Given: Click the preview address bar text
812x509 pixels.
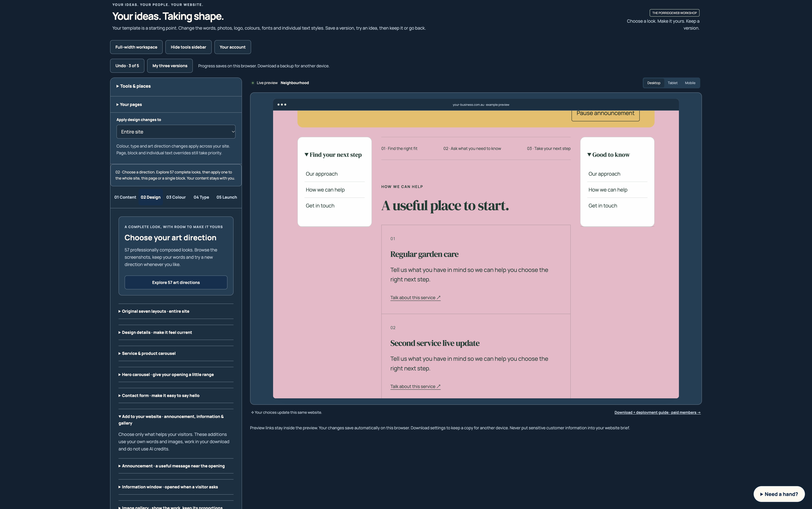Looking at the screenshot, I should click(481, 105).
